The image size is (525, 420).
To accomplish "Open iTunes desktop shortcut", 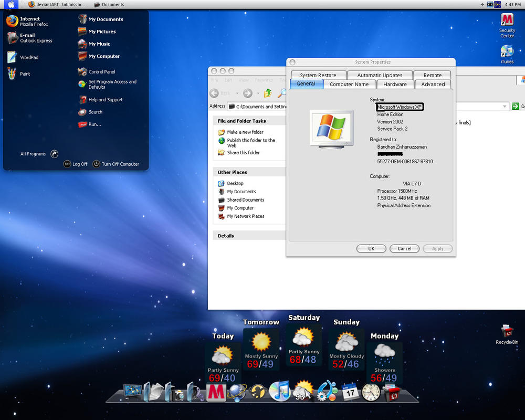I will point(507,54).
